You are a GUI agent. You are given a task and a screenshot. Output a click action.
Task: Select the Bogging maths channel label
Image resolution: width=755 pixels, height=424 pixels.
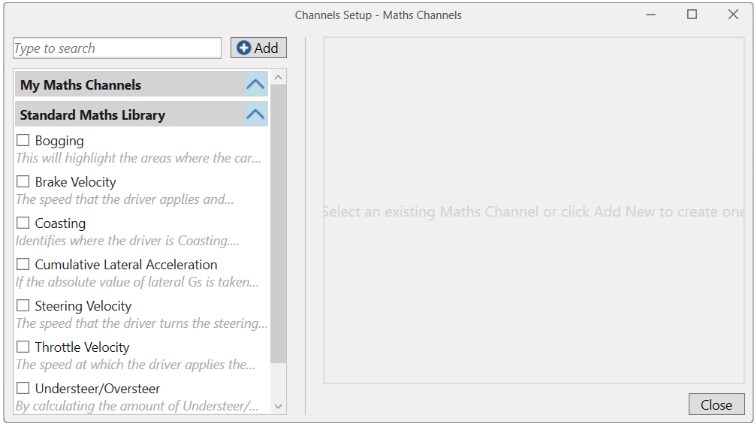(59, 141)
